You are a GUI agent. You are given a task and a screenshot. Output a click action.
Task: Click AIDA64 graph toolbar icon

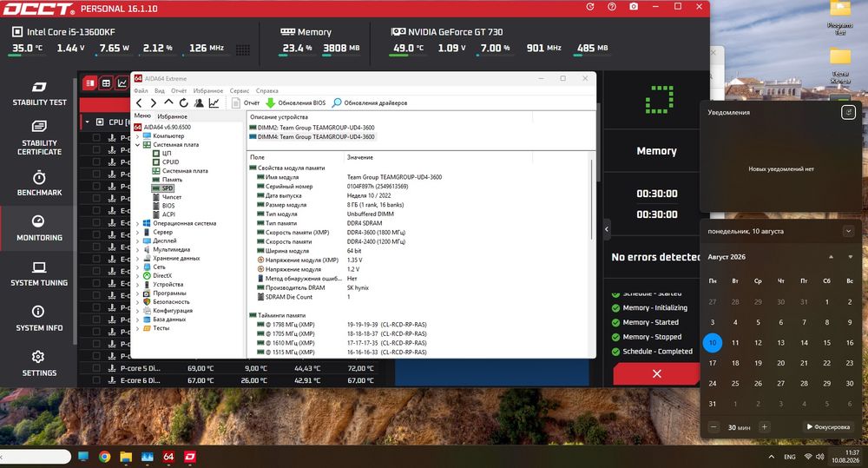(214, 103)
